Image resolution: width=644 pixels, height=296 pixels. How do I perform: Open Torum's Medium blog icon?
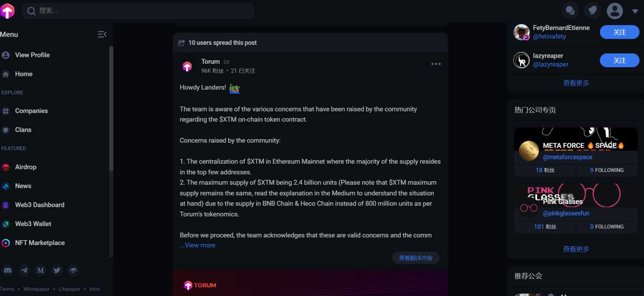(40, 270)
